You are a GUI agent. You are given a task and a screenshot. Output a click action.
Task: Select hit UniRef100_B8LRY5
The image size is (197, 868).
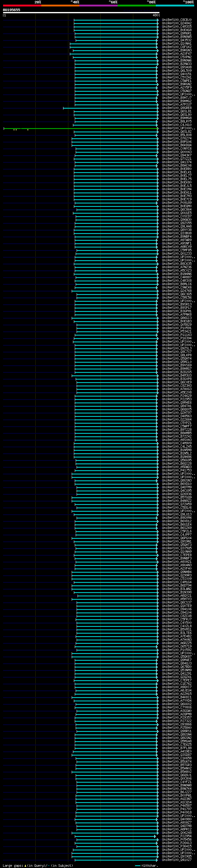176,121
